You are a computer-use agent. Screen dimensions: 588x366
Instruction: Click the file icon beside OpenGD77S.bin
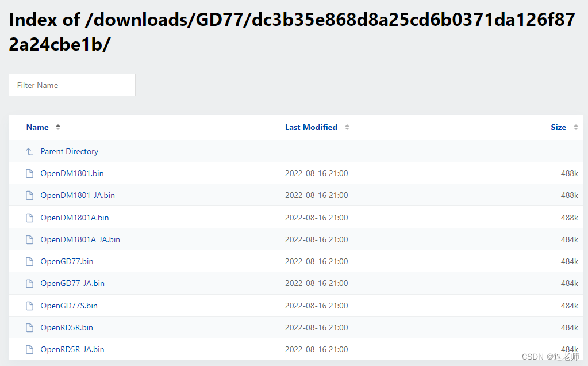tap(30, 306)
